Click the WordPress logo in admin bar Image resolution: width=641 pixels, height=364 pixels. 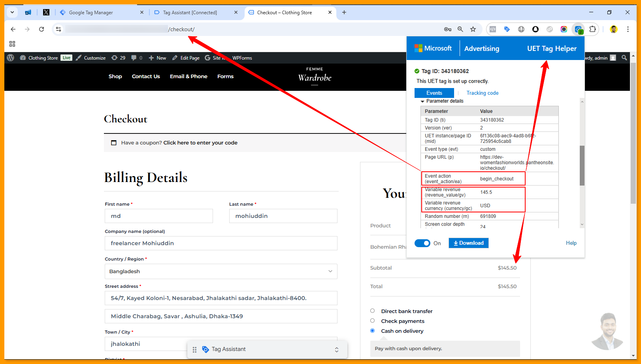tap(11, 58)
